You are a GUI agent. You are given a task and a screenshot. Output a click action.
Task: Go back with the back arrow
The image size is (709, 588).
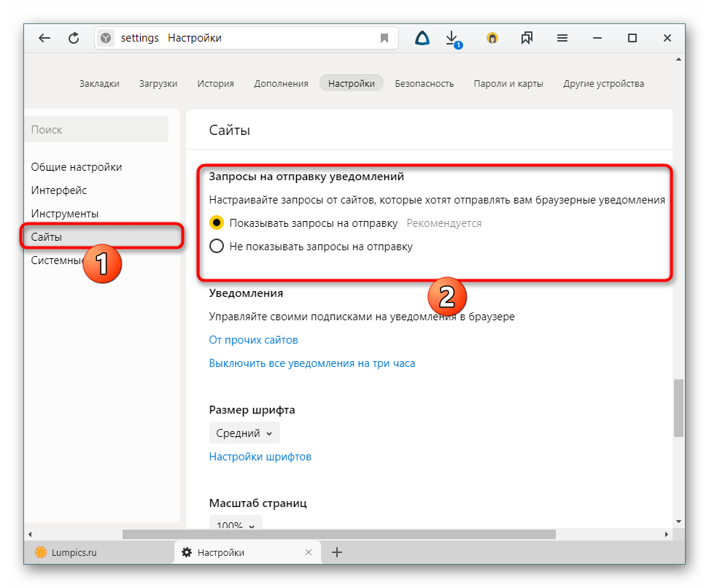[x=44, y=38]
